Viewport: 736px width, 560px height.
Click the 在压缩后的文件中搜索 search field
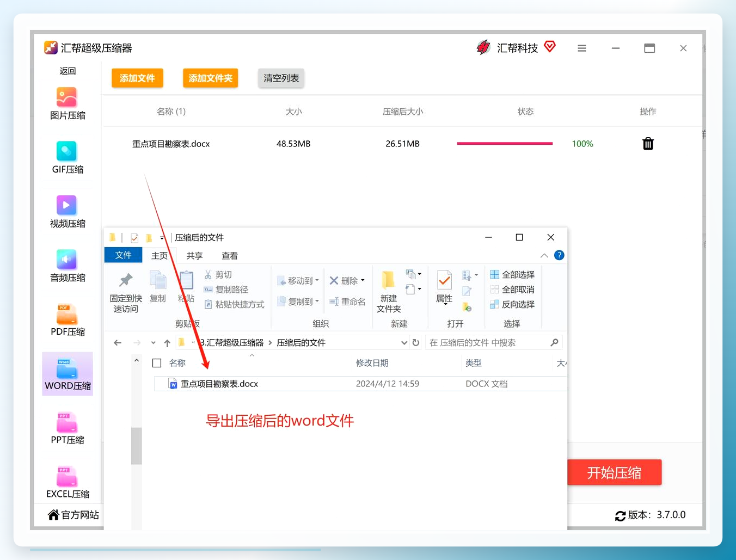(494, 342)
